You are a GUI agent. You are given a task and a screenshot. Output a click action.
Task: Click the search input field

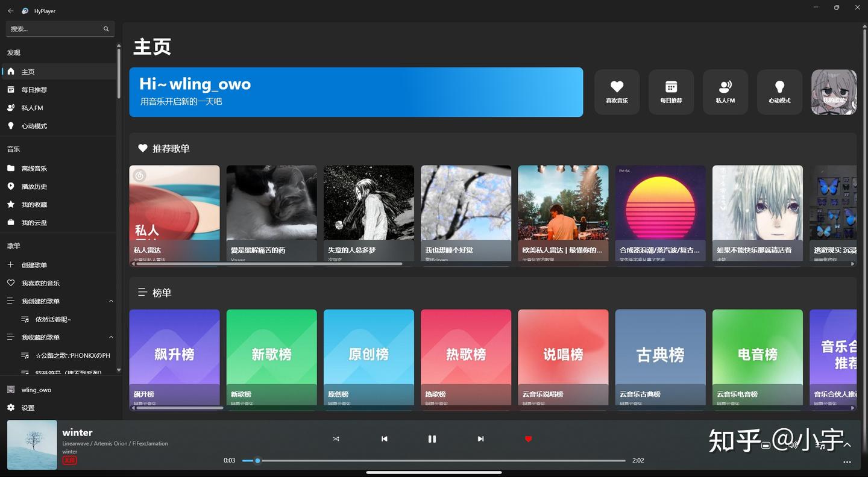click(x=54, y=28)
